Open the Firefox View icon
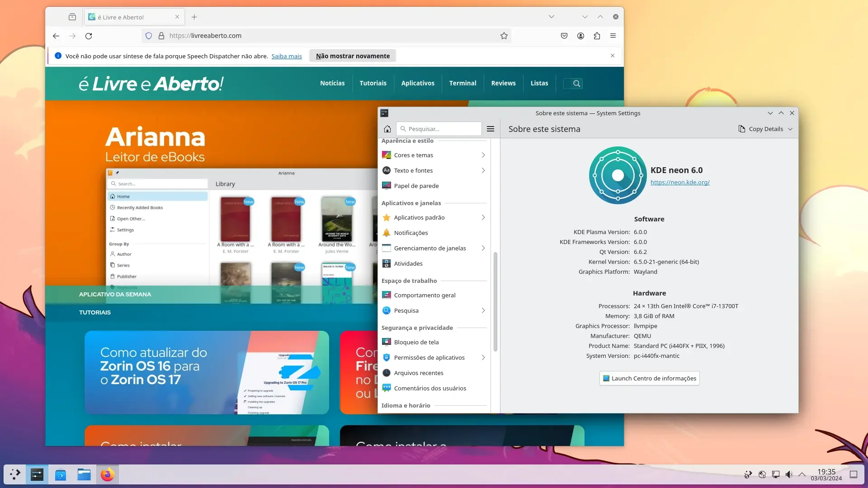The width and height of the screenshot is (868, 488). 72,17
